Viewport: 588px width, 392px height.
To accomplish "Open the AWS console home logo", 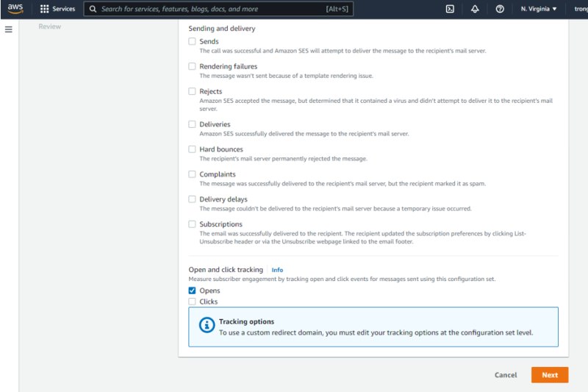I will pyautogui.click(x=15, y=9).
